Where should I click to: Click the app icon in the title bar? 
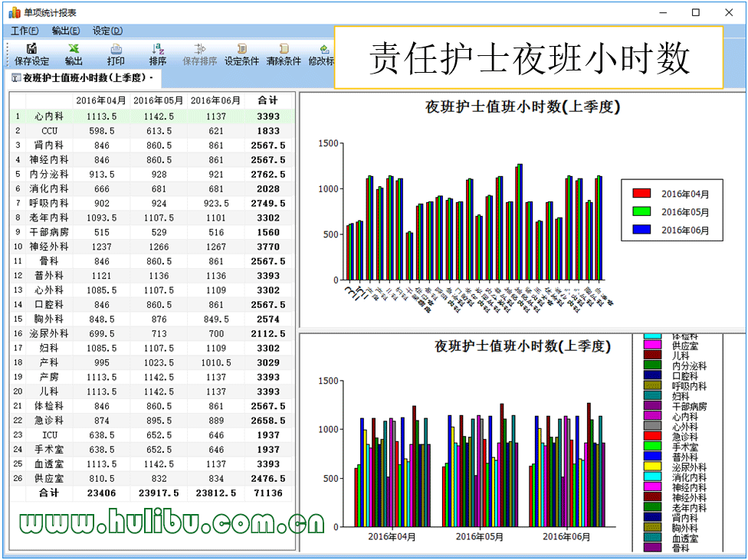pos(15,12)
